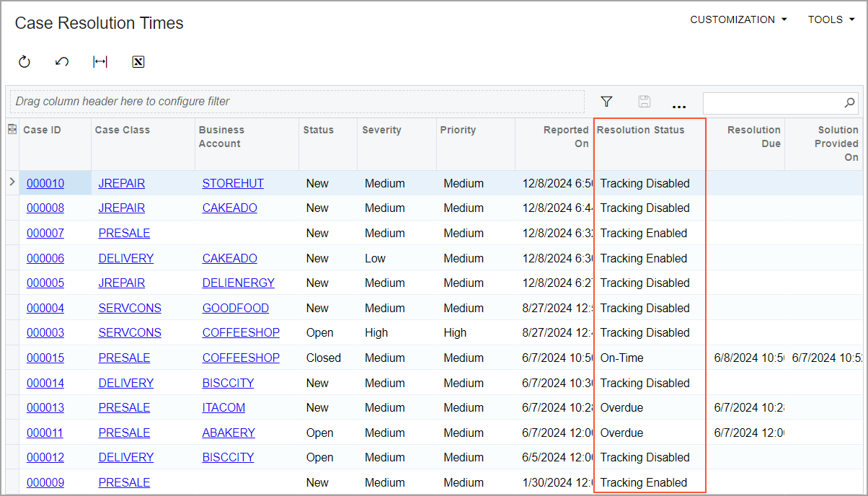
Task: Click the grid search input field
Action: [771, 102]
